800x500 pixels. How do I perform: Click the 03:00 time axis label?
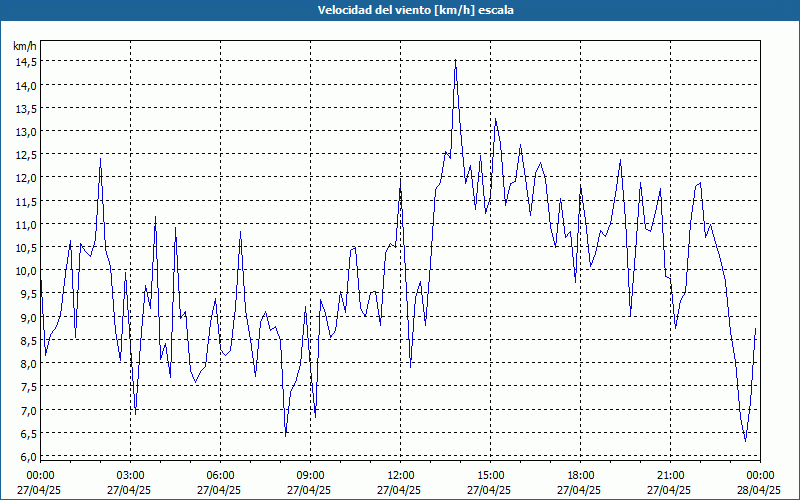[131, 476]
